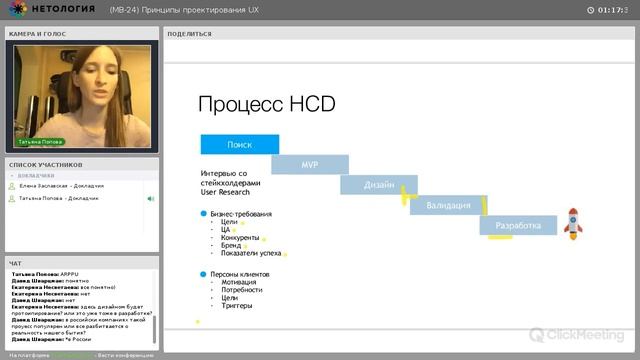Click the Список участников panel header
The height and width of the screenshot is (360, 640).
pyautogui.click(x=82, y=165)
